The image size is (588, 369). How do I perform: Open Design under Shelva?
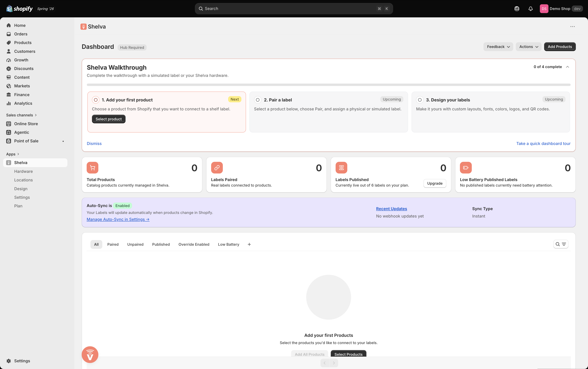point(21,189)
